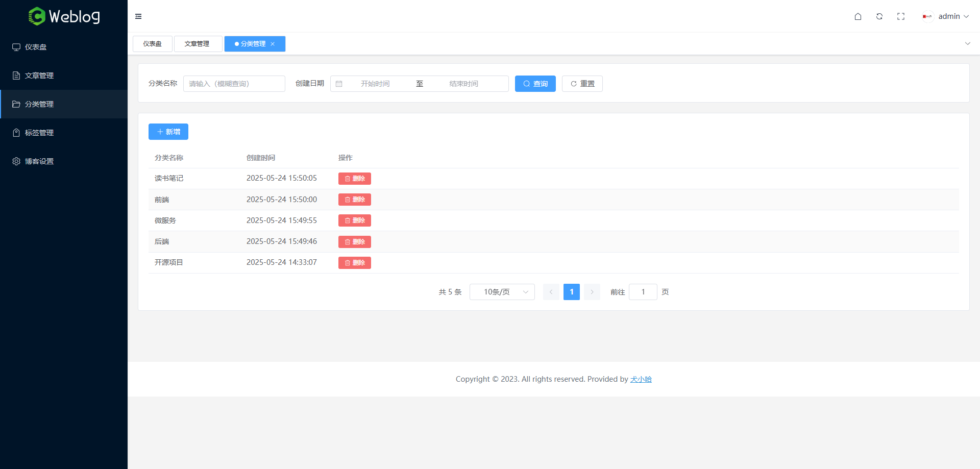Collapse sidebar with the hamburger menu icon
This screenshot has width=980, height=469.
(138, 16)
